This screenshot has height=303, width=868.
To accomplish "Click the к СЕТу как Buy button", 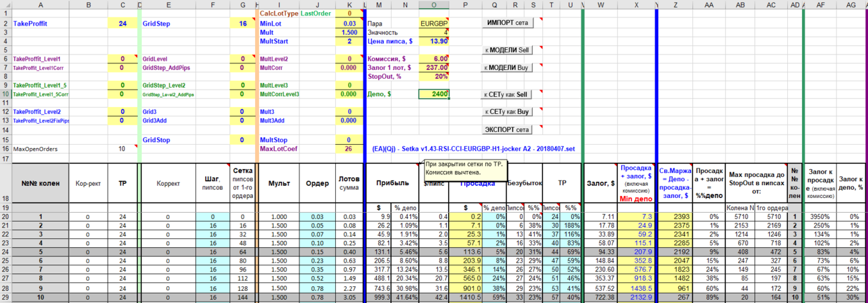I will pyautogui.click(x=508, y=112).
